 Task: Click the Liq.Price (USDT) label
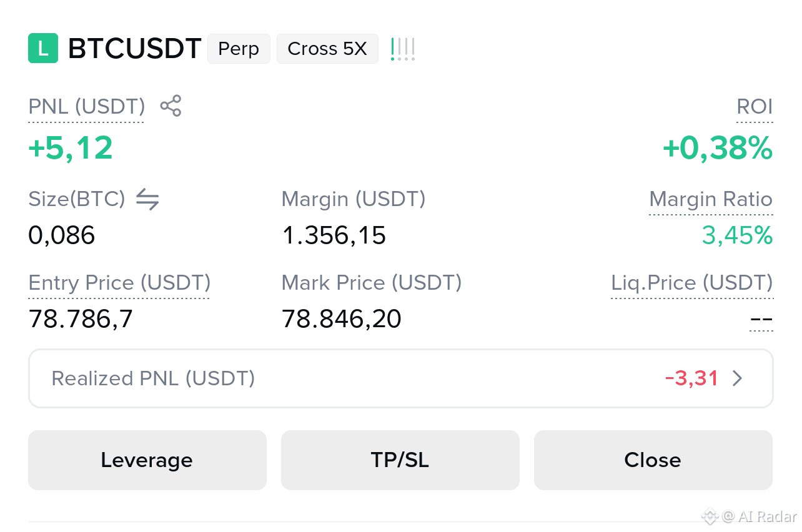[x=692, y=283]
